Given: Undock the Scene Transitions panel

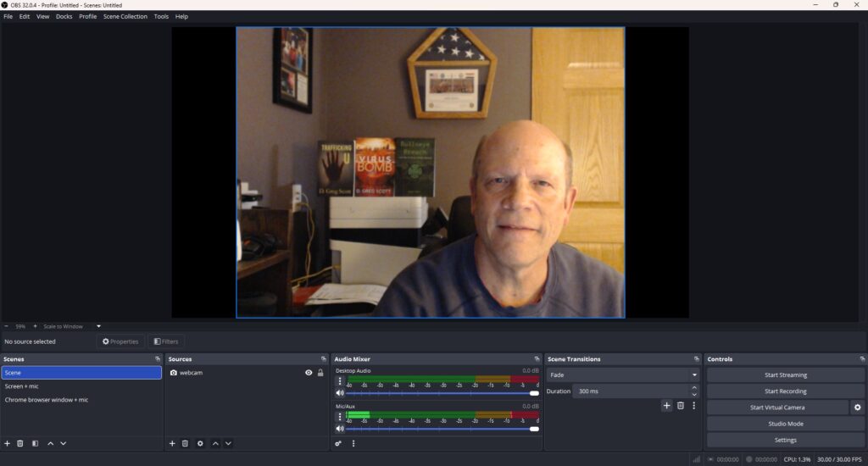Looking at the screenshot, I should [x=697, y=359].
